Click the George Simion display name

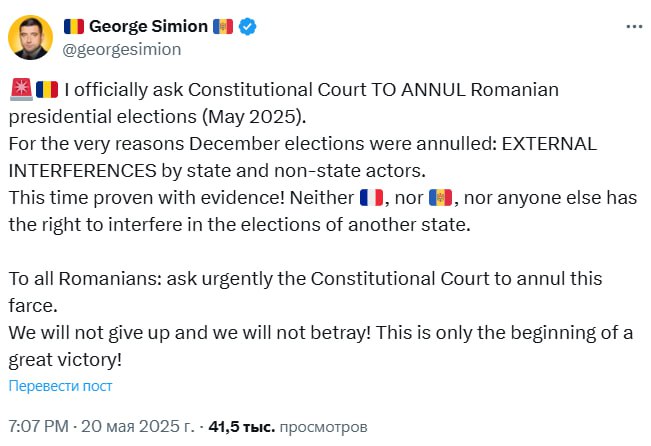tap(148, 26)
